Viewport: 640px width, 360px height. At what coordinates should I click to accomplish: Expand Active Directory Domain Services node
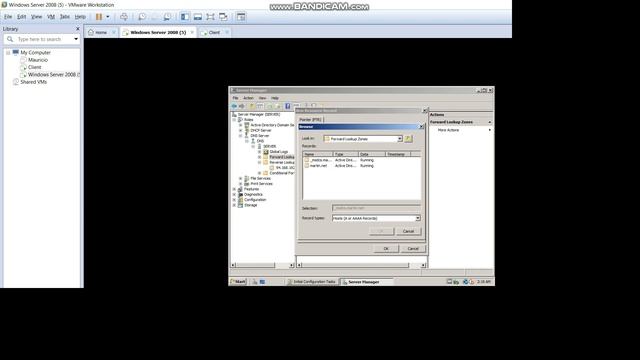[240, 125]
